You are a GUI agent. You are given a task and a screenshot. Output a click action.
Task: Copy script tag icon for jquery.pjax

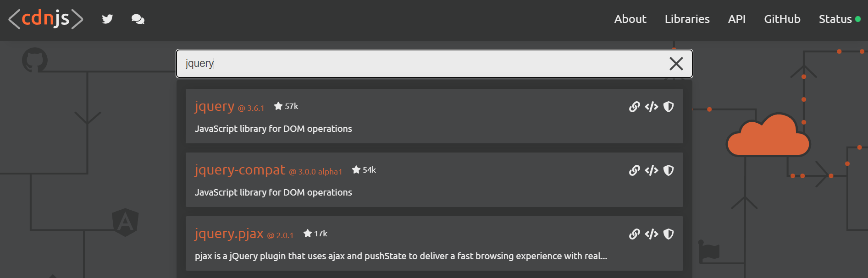pyautogui.click(x=652, y=234)
